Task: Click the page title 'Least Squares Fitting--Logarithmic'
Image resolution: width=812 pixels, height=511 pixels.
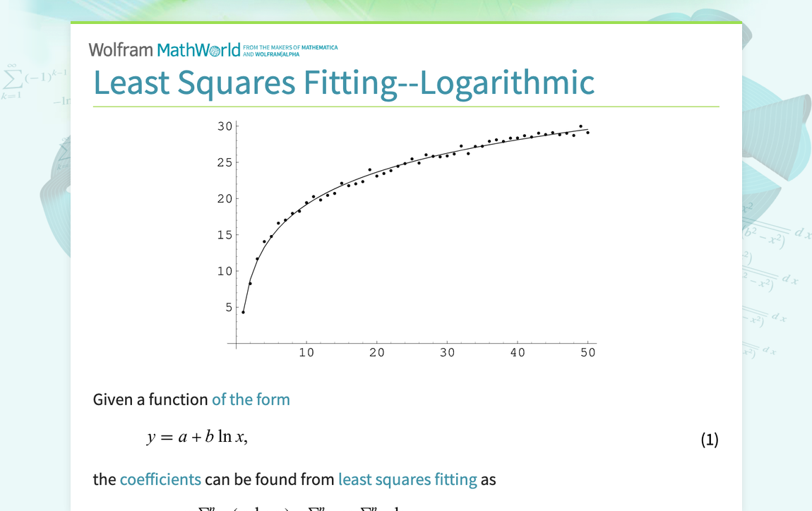Action: (343, 83)
